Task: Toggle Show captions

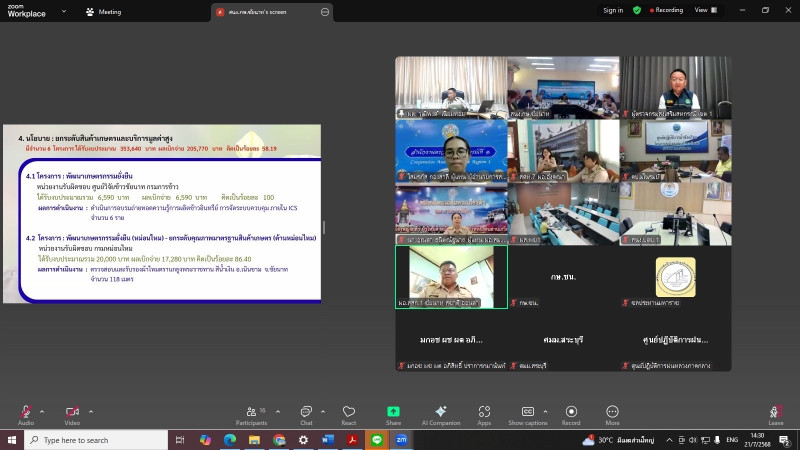Action: pyautogui.click(x=528, y=414)
